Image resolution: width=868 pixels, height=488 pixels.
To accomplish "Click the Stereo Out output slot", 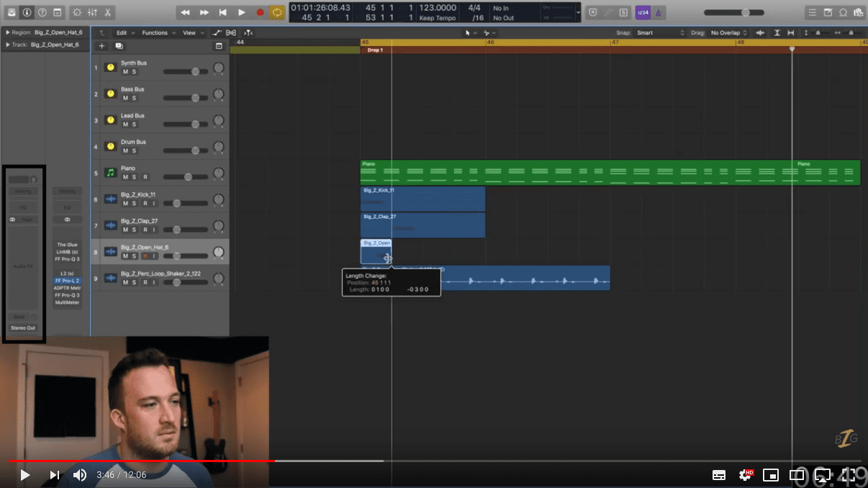I will click(x=22, y=328).
